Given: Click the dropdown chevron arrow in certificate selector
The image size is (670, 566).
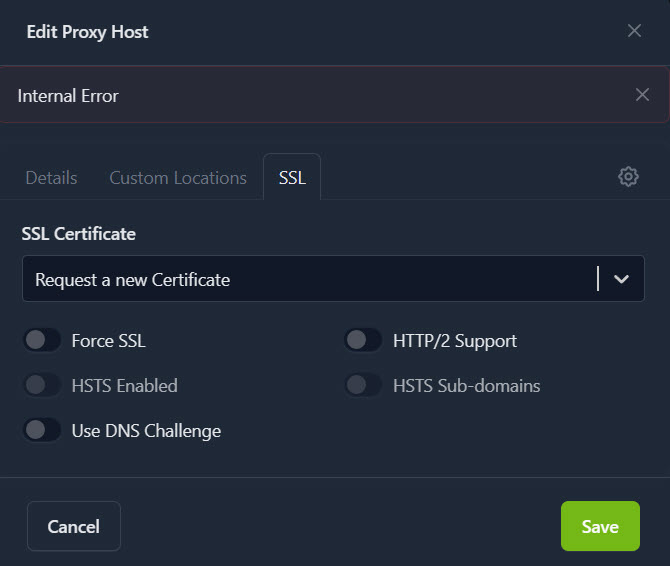Looking at the screenshot, I should click(621, 279).
